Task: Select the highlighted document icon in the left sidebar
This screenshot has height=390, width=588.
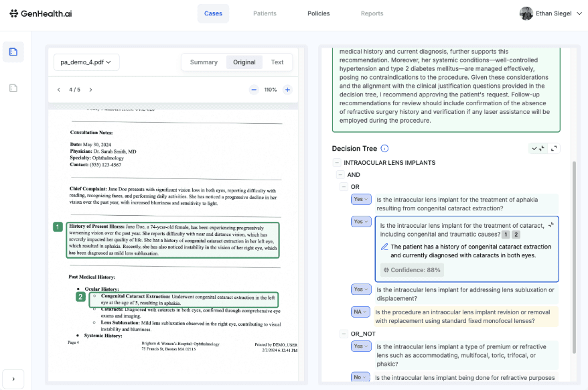Action: 13,52
